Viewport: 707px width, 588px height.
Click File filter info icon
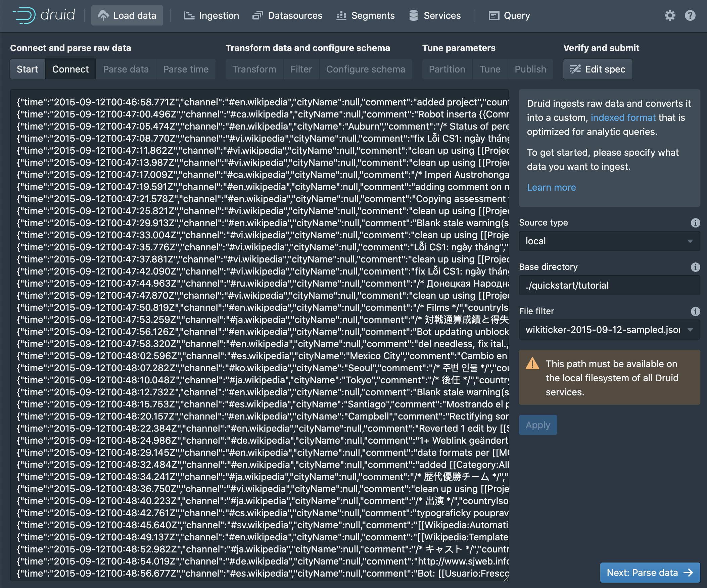tap(695, 311)
